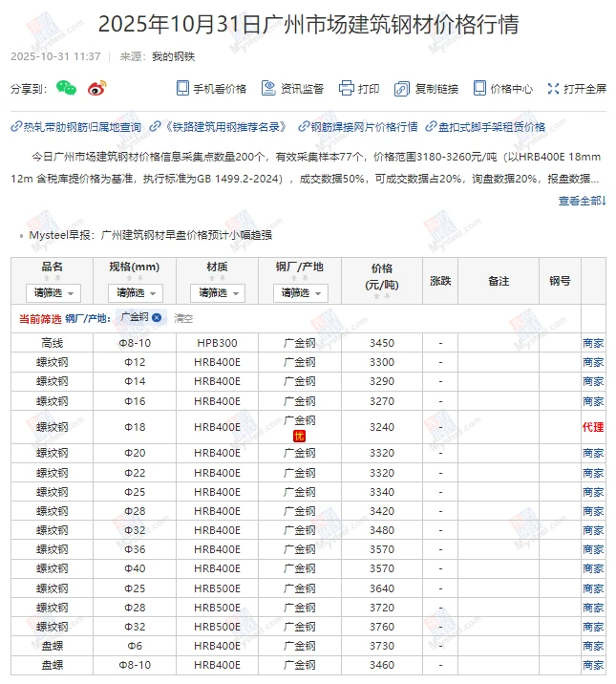Click 商家 on the 盘螺 Φ8-10 row

tap(593, 665)
